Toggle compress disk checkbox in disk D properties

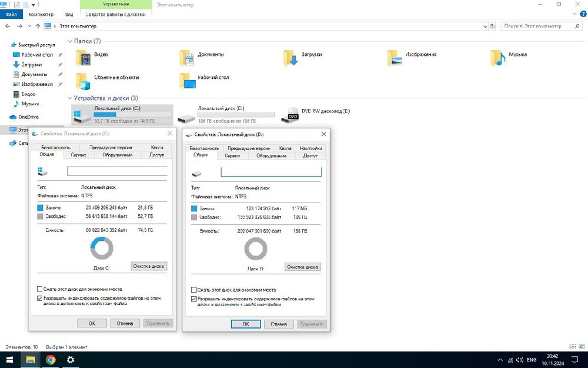(193, 290)
